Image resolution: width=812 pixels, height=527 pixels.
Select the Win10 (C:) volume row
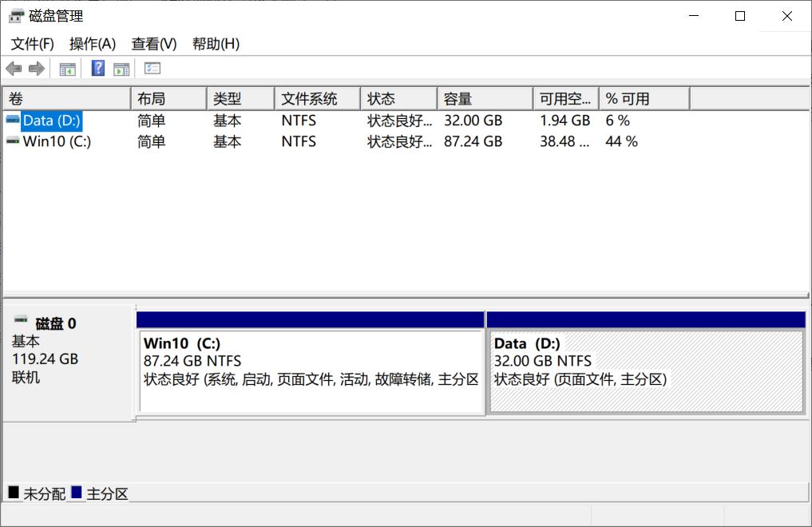click(x=56, y=141)
